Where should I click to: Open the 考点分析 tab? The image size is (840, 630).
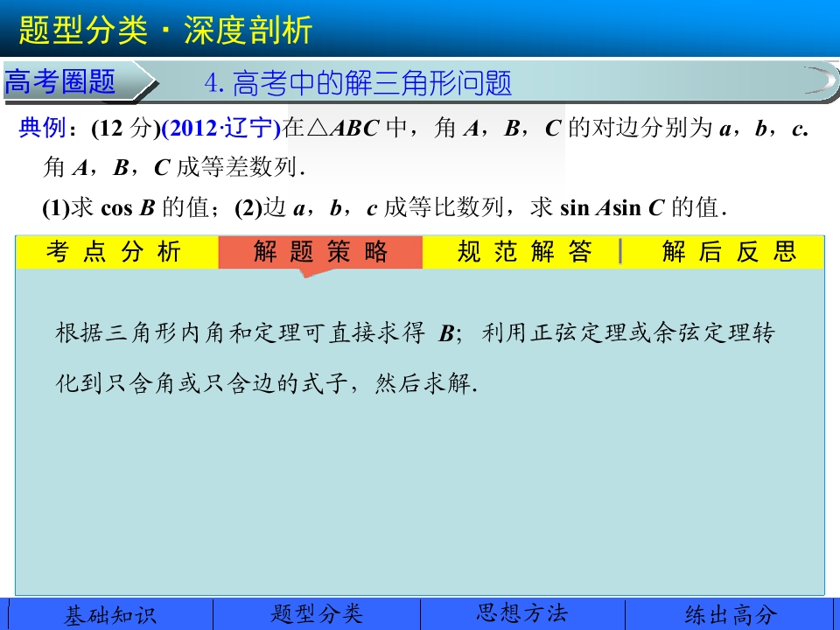click(x=116, y=252)
